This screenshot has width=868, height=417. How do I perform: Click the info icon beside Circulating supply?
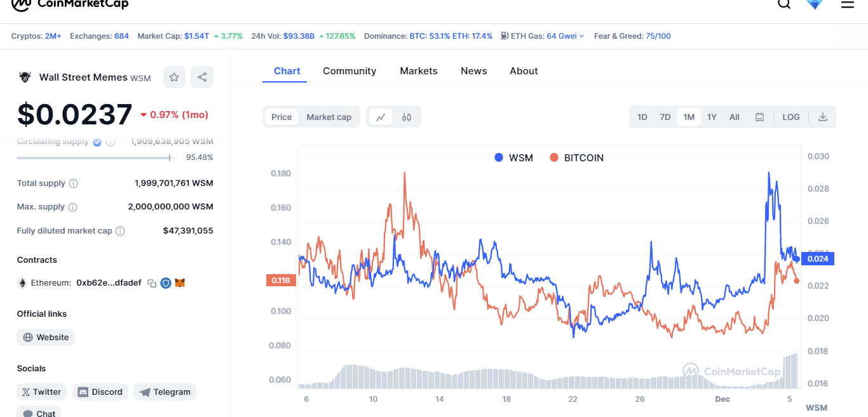click(x=111, y=142)
